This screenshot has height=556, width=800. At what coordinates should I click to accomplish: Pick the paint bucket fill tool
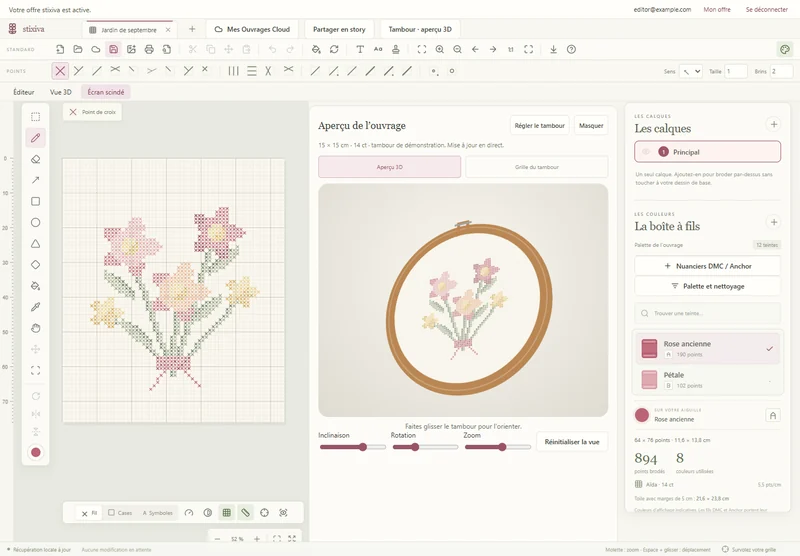(x=35, y=286)
